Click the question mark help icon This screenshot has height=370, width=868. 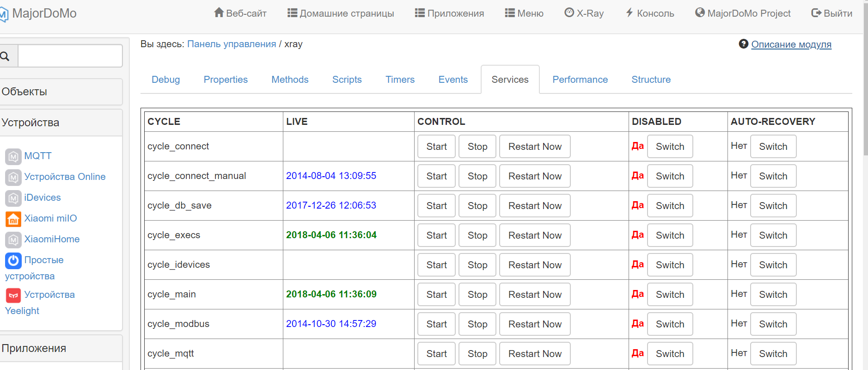pos(743,44)
